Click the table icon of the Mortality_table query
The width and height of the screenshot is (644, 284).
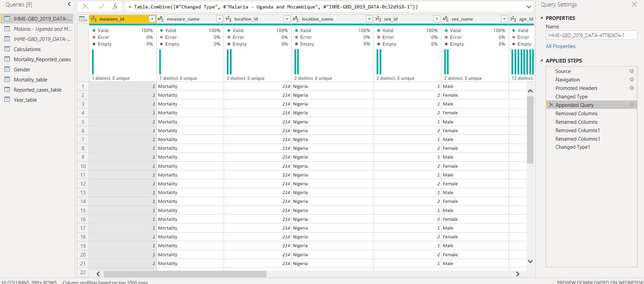[x=7, y=79]
